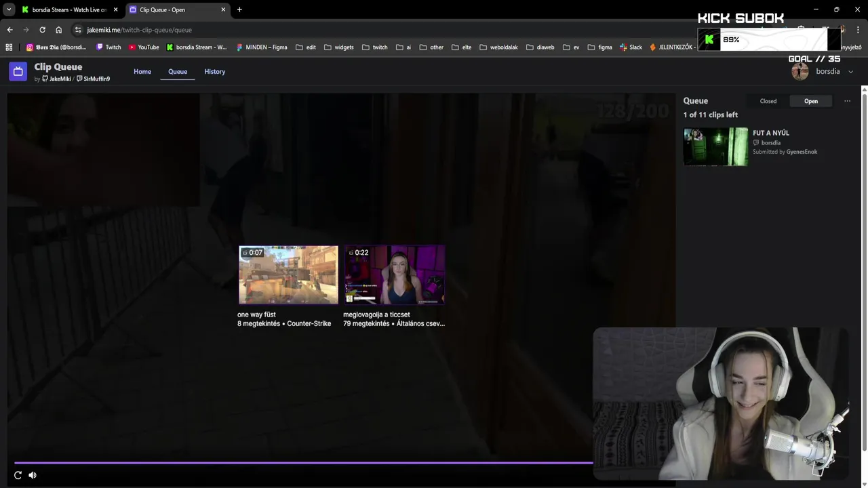Visit the SirMuffin9 author link

pyautogui.click(x=93, y=79)
